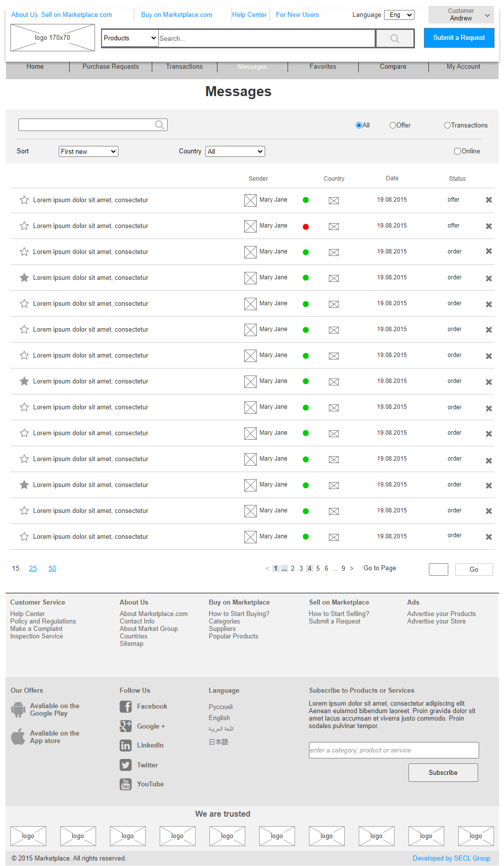
Task: Enable the Online checkbox
Action: pyautogui.click(x=457, y=151)
